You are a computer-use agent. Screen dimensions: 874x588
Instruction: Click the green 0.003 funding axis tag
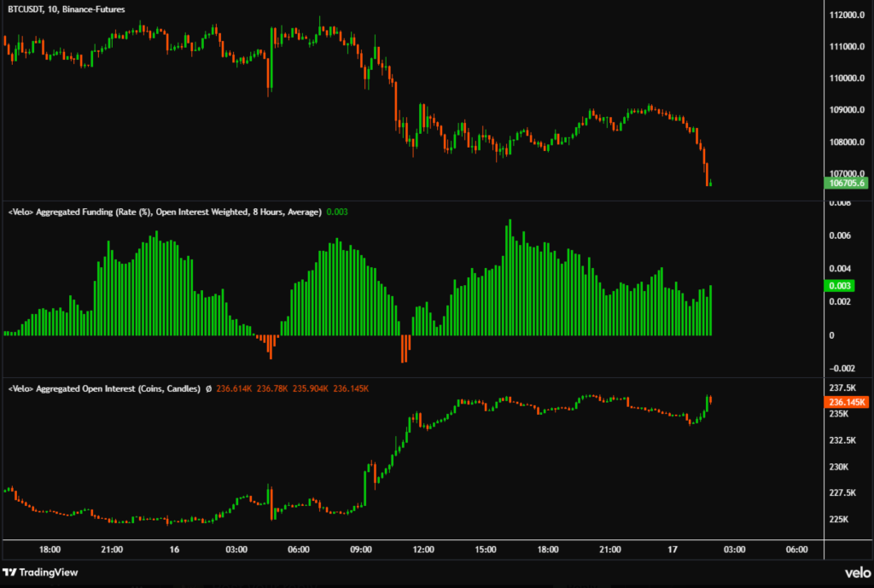(x=841, y=285)
